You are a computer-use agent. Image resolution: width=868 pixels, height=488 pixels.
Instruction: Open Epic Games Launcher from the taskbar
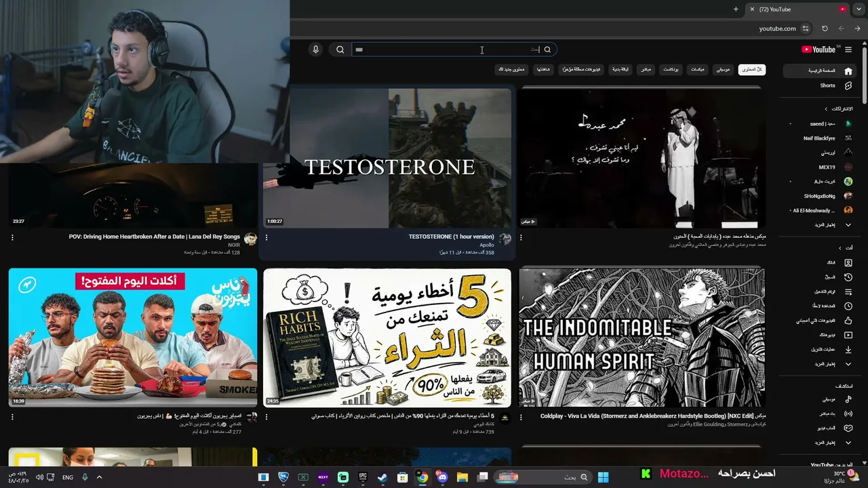363,477
